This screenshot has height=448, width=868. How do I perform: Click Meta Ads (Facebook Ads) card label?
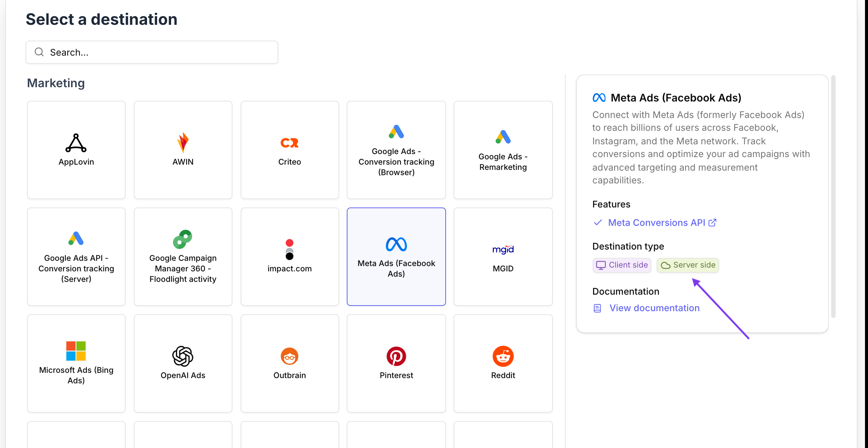[x=396, y=268]
